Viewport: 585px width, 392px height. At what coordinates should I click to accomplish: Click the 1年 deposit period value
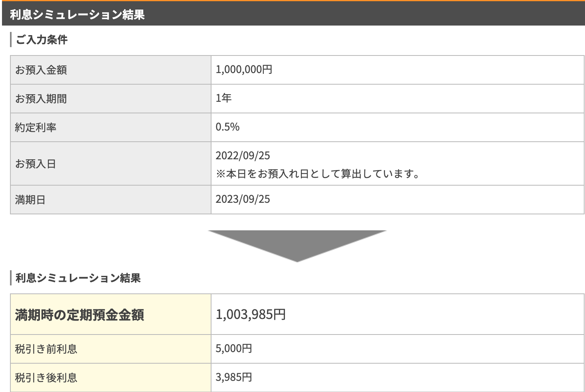coord(223,98)
